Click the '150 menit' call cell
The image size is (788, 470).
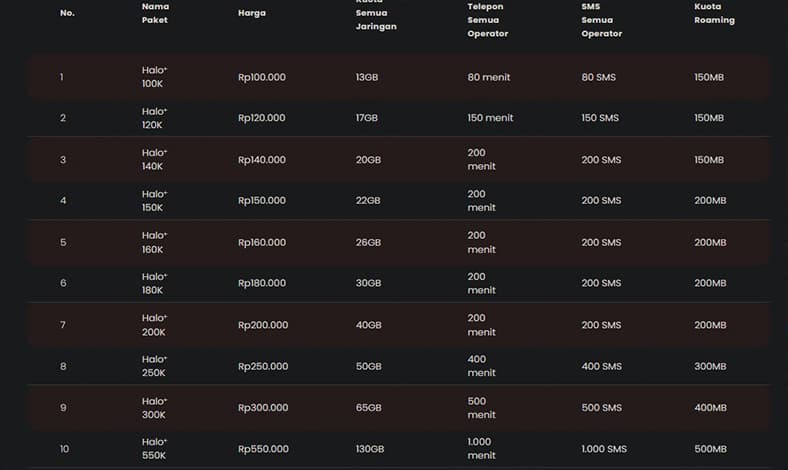click(x=490, y=118)
